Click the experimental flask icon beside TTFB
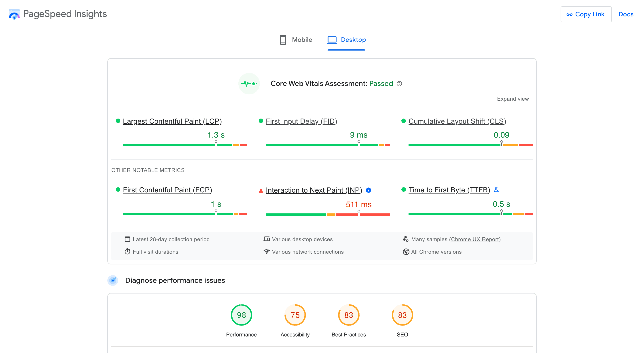The height and width of the screenshot is (353, 644). (496, 190)
